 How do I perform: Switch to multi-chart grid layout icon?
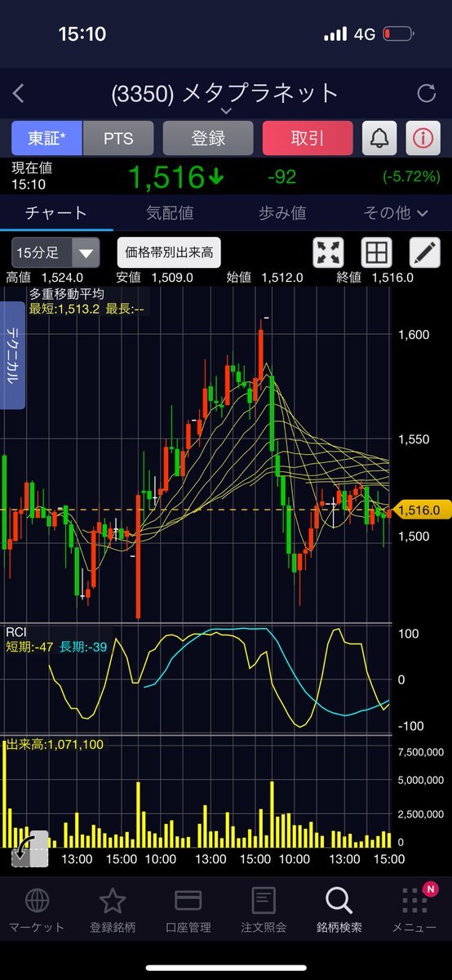pos(376,252)
